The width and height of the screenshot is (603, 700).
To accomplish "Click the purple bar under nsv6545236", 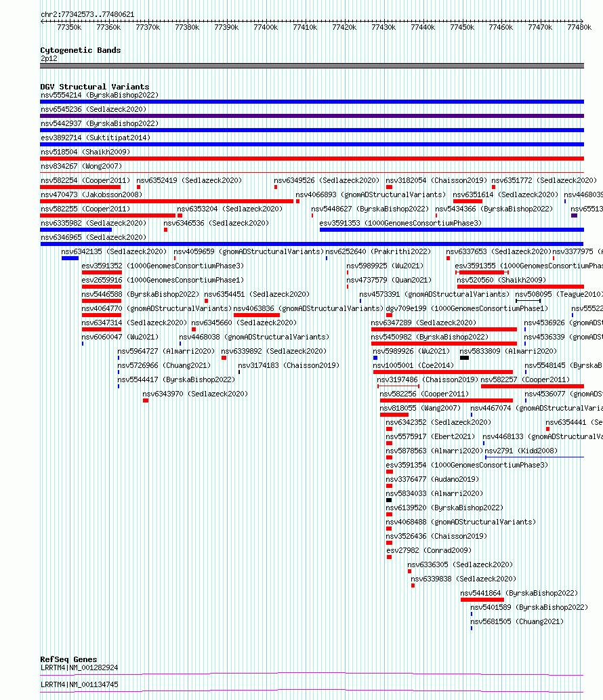I will coord(312,116).
